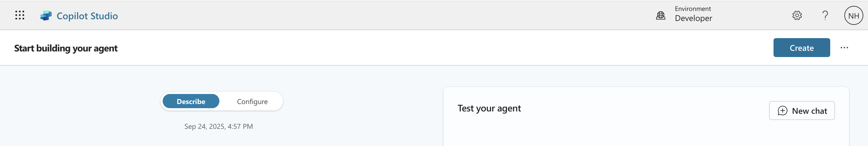The width and height of the screenshot is (868, 146).
Task: Click the Start building your agent title
Action: pyautogui.click(x=66, y=48)
